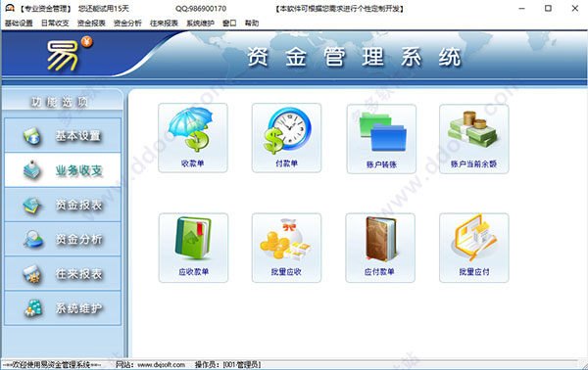
Task: Click the www.dqsoft.com website in status bar
Action: pyautogui.click(x=162, y=364)
